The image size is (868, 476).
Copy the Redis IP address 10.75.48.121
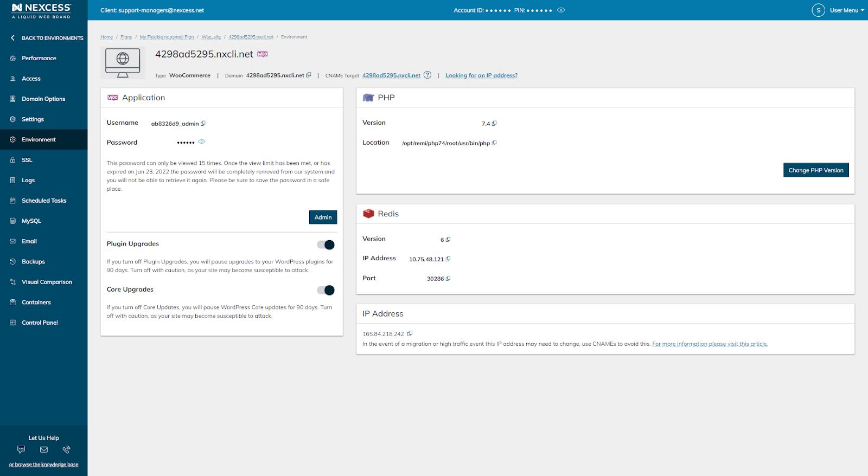pyautogui.click(x=448, y=259)
